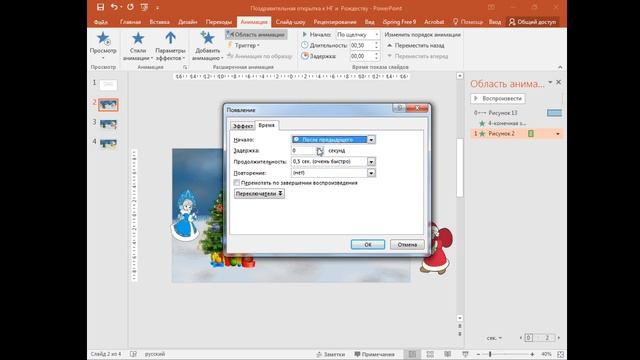Redo the action with the circular arrow icon
The width and height of the screenshot is (640, 360).
[130, 7]
